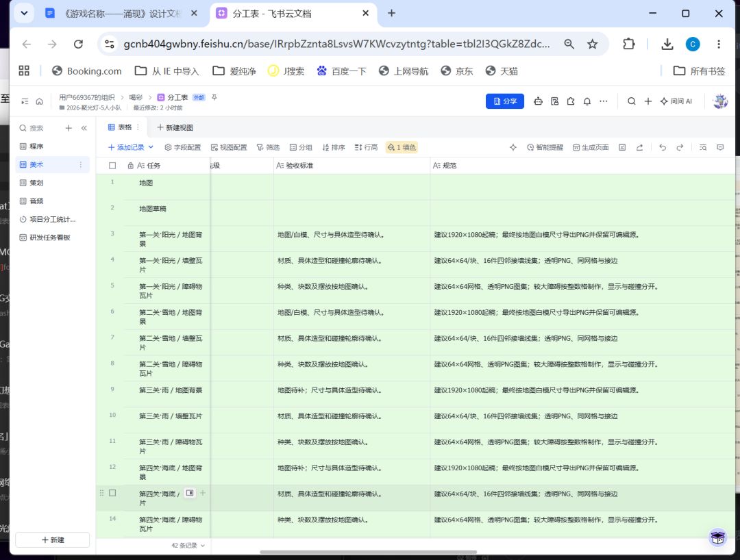Open the comments icon at toolbar's right end
The width and height of the screenshot is (740, 560).
coord(720,148)
